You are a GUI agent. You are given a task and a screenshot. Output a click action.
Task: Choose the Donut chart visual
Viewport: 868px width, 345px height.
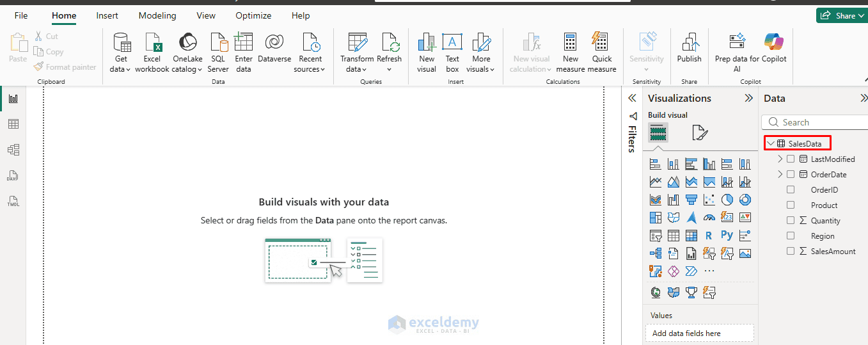(745, 200)
